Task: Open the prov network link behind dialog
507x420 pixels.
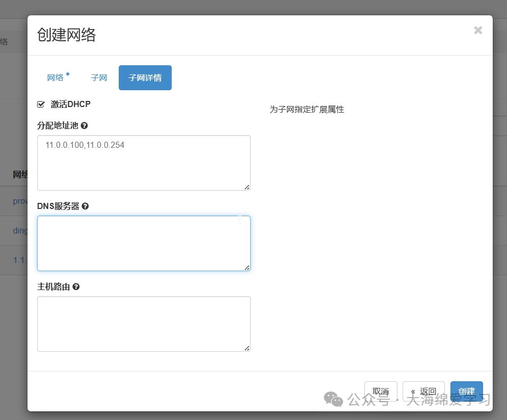Action: point(19,201)
